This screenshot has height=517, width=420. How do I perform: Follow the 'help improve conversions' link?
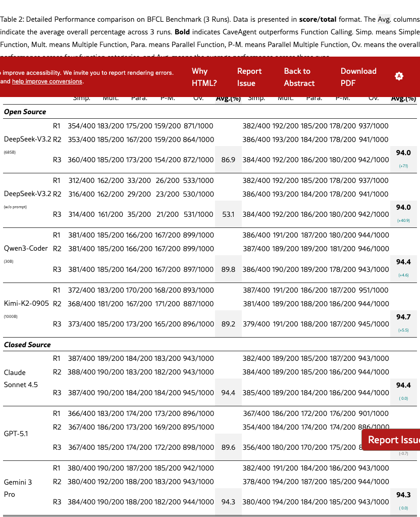[46, 81]
